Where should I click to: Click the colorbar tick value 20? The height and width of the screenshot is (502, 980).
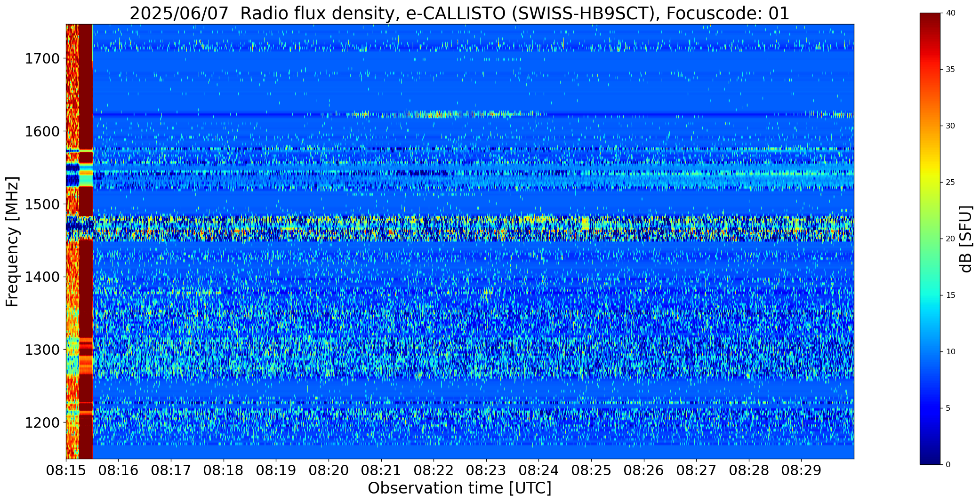tap(950, 239)
